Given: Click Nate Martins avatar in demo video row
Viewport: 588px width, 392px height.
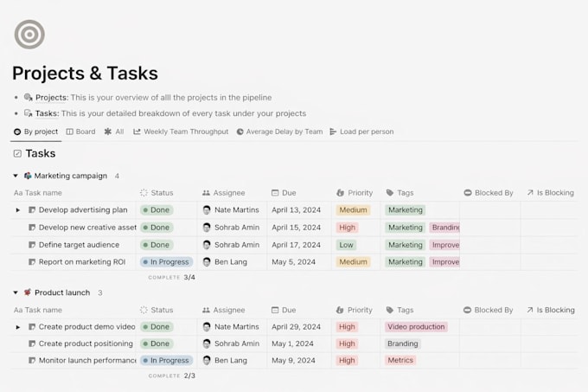Looking at the screenshot, I should (207, 327).
